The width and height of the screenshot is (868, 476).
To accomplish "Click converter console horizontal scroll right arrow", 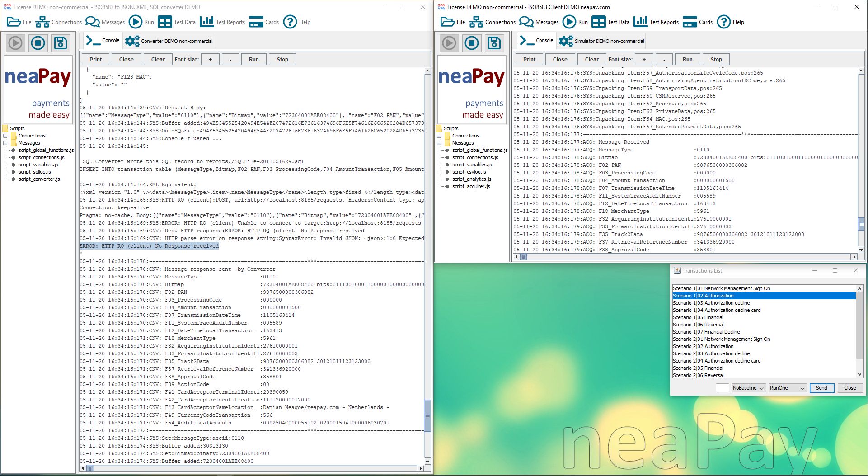I will click(421, 468).
